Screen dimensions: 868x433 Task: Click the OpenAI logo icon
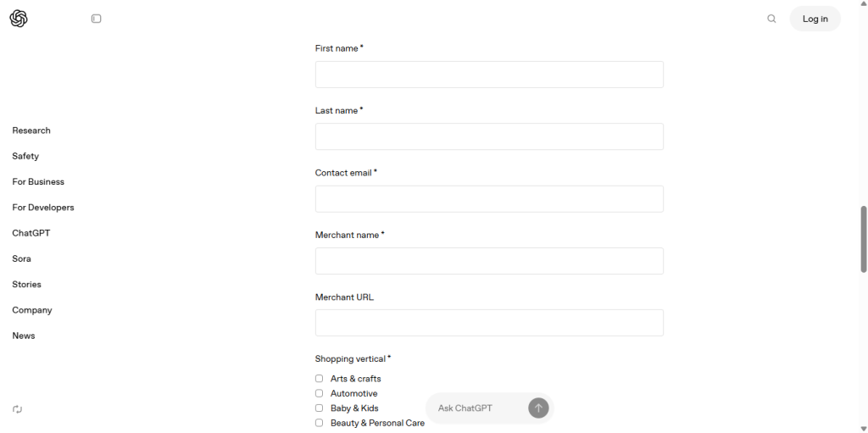19,19
